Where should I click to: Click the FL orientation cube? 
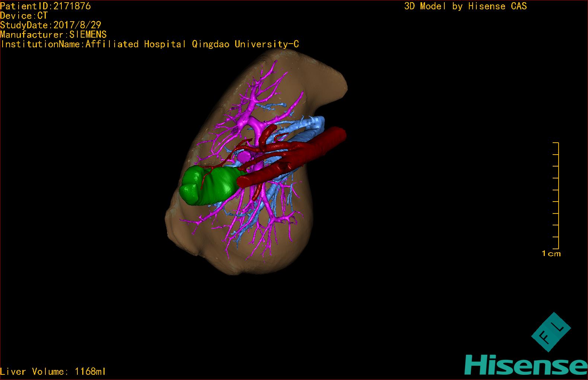point(551,332)
